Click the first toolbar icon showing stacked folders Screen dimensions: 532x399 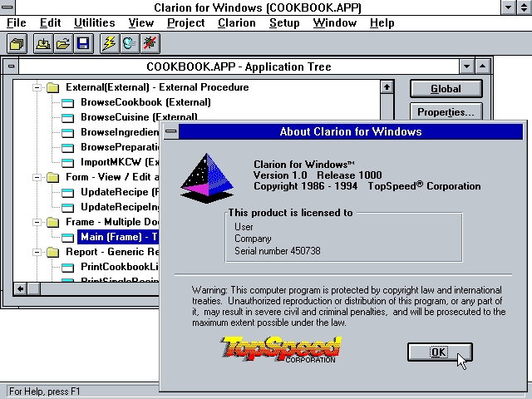tap(17, 43)
